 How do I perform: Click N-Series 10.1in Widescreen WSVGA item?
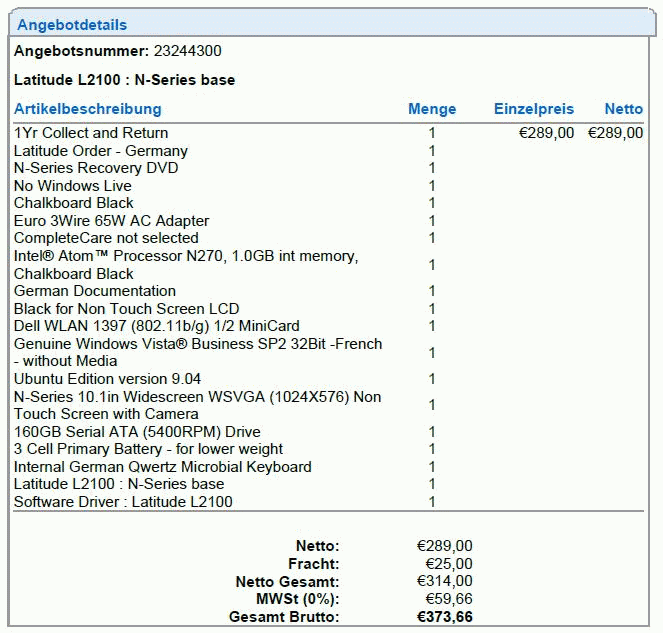[x=197, y=406]
